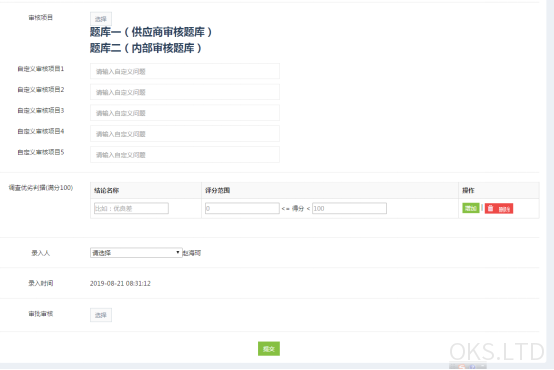Click the 选择 button beside 审批审核
This screenshot has height=370, width=554.
coord(101,315)
